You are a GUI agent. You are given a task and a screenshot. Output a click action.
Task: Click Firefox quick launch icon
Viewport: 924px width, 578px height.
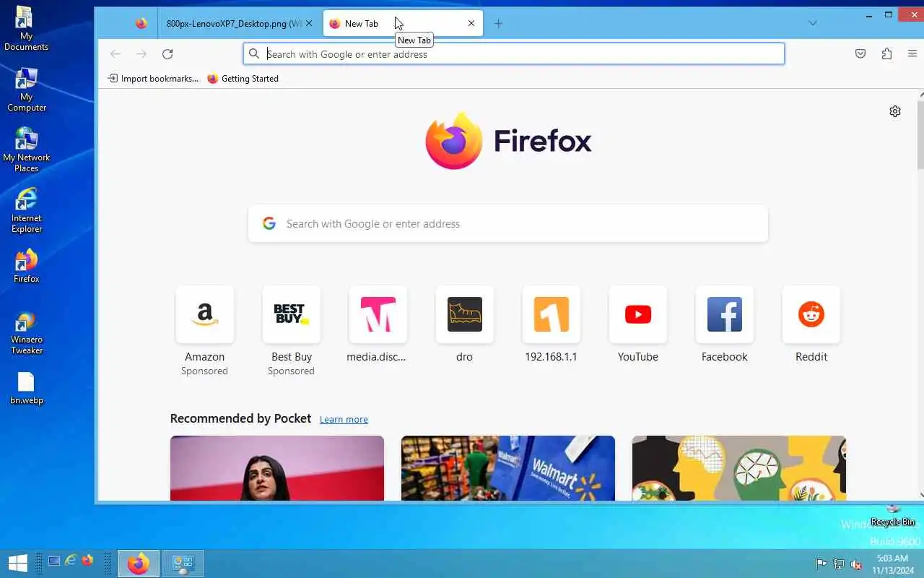coord(87,560)
